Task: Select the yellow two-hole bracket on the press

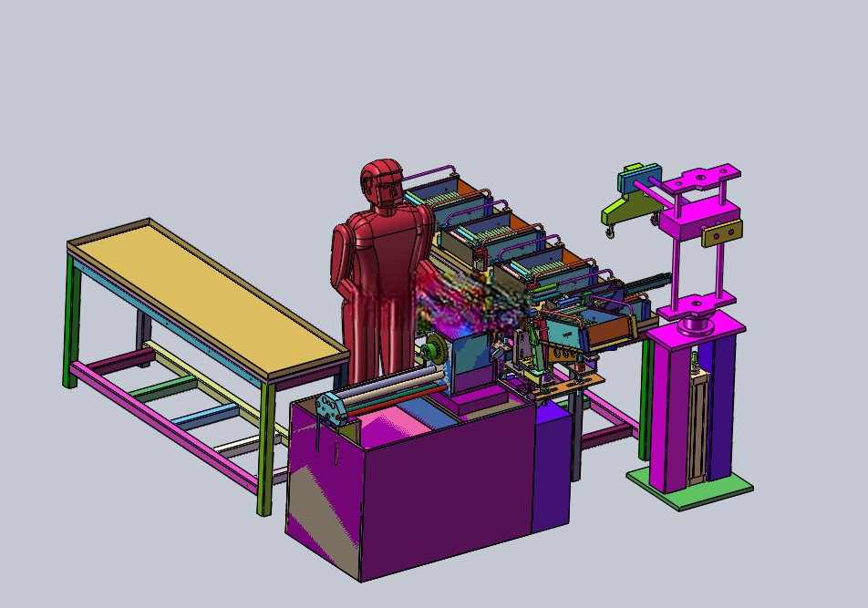Action: (722, 233)
